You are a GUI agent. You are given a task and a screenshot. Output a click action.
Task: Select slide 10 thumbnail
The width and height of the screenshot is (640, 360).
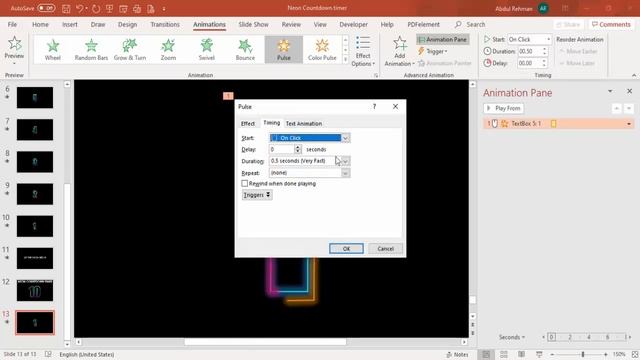click(35, 226)
